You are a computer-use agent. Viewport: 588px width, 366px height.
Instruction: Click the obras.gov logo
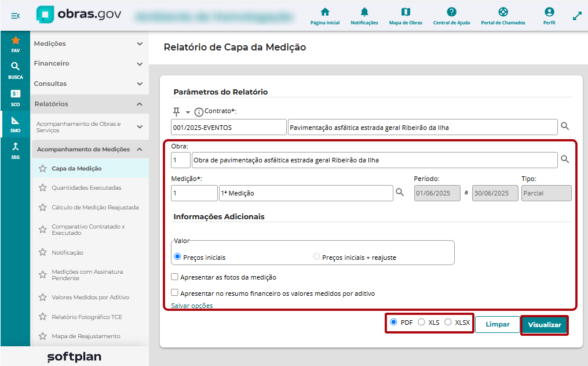pyautogui.click(x=78, y=15)
